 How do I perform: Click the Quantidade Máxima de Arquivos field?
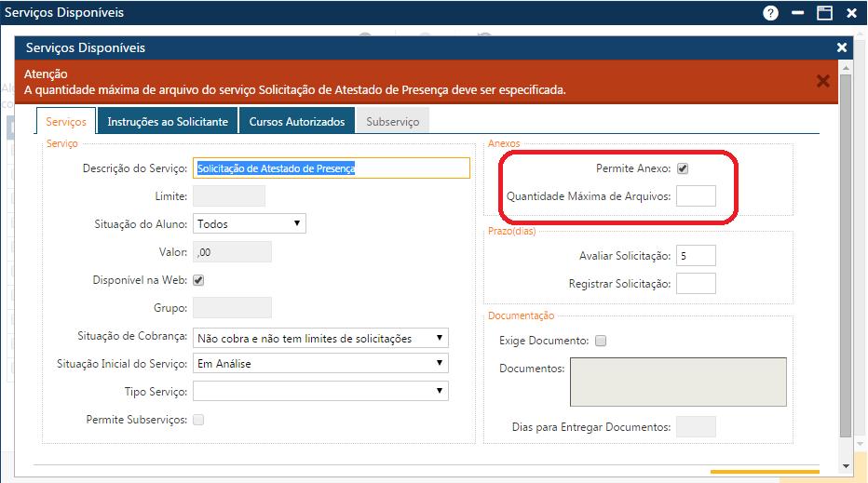click(x=696, y=196)
